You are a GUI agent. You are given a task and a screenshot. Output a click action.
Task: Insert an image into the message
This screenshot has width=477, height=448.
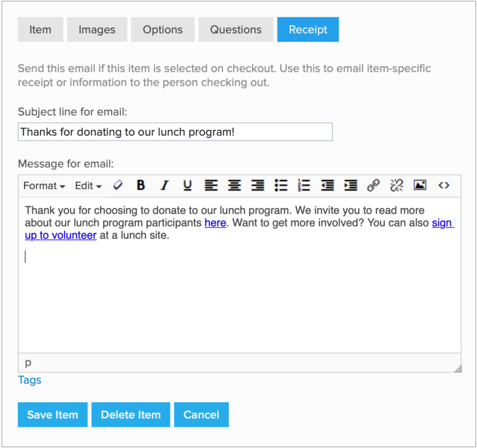(420, 185)
